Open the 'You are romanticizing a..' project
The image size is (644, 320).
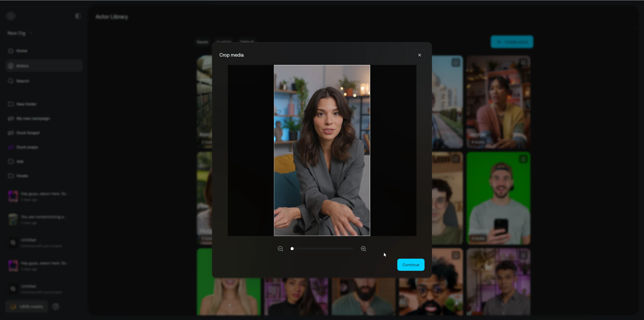(x=44, y=219)
